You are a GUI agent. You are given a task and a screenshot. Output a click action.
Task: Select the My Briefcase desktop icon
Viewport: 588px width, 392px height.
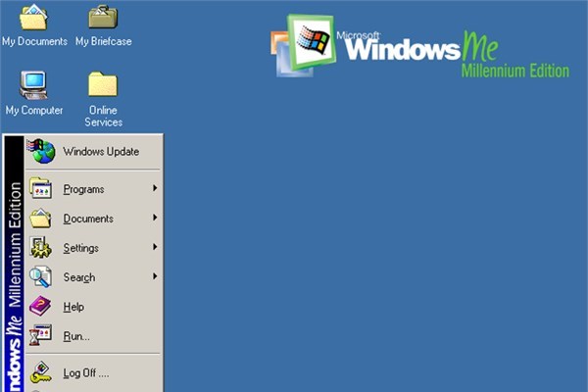(103, 19)
